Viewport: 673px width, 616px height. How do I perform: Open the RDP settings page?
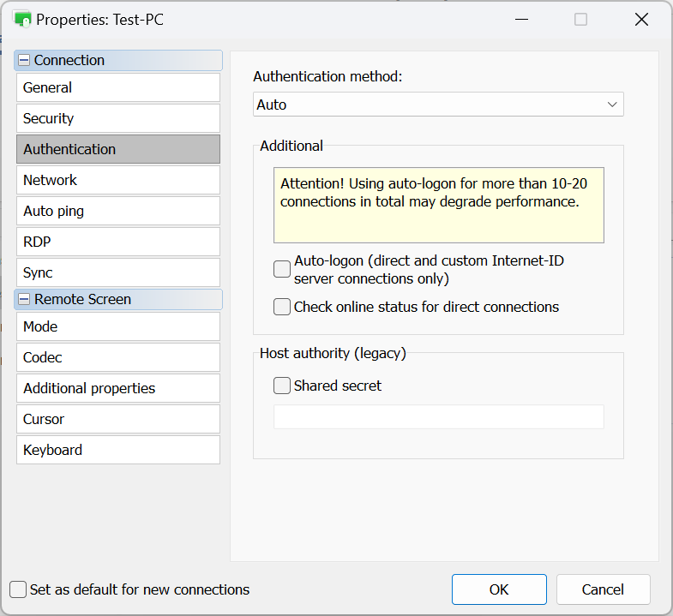coord(118,242)
